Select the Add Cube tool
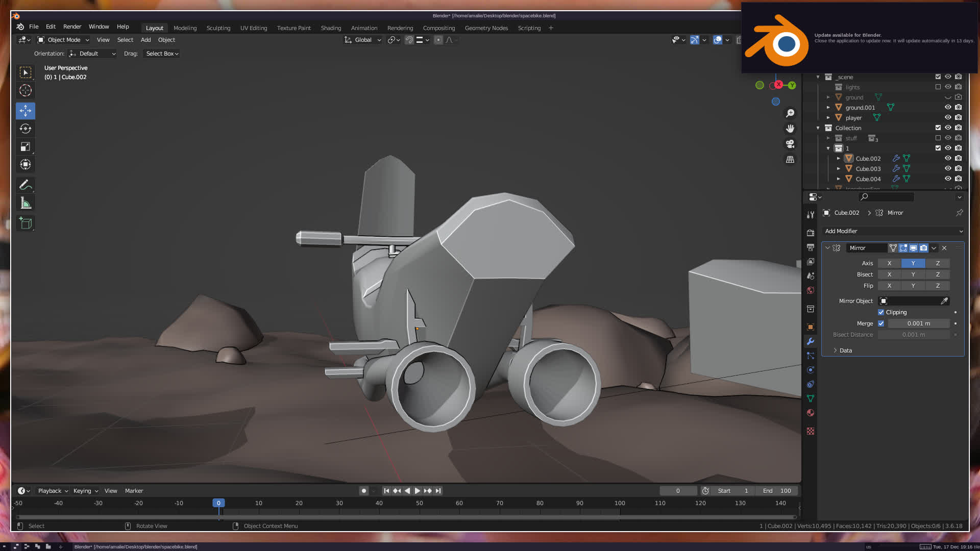This screenshot has width=980, height=551. 25,223
